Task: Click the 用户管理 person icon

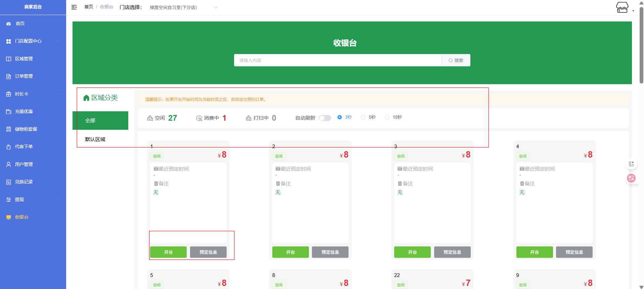Action: [x=9, y=164]
